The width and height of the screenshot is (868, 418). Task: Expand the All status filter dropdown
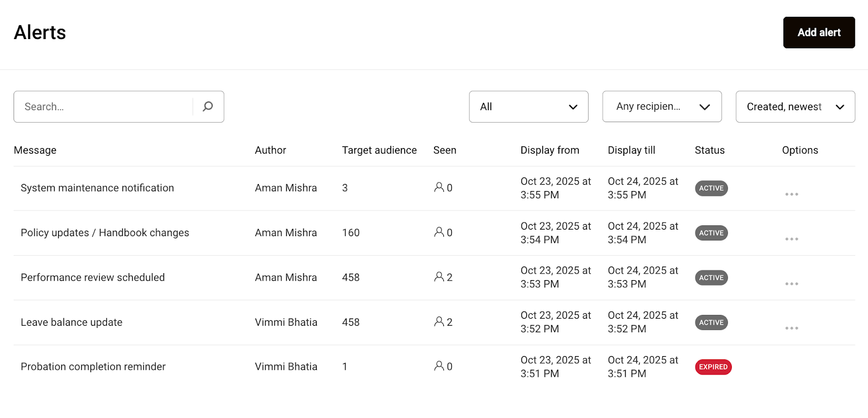tap(528, 106)
